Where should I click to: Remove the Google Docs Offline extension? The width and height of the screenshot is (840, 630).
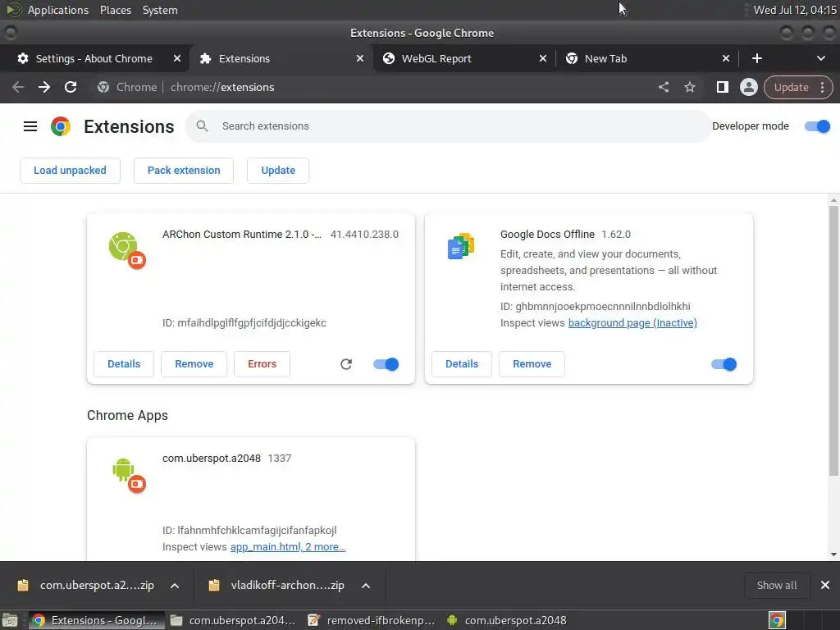532,364
